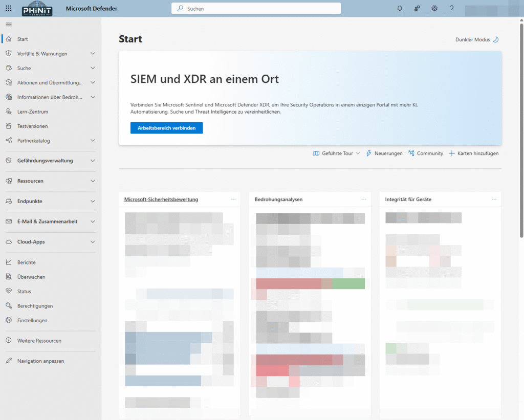Click inside the Suchen search field
Screen dimensions: 524x420
click(x=256, y=8)
